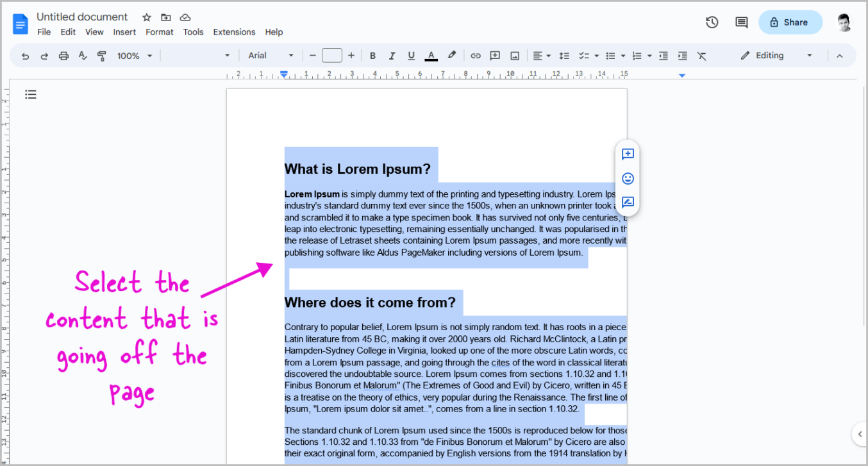This screenshot has height=466, width=868.
Task: Open the comment history panel
Action: (741, 22)
